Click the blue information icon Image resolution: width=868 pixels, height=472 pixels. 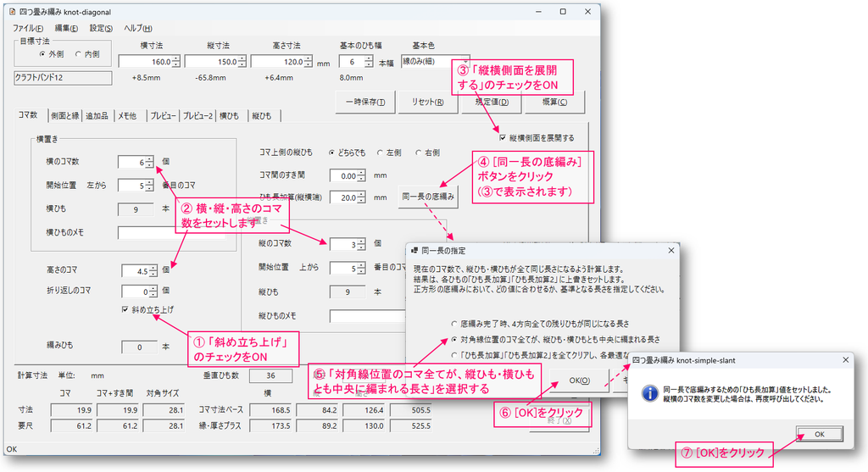(x=649, y=393)
